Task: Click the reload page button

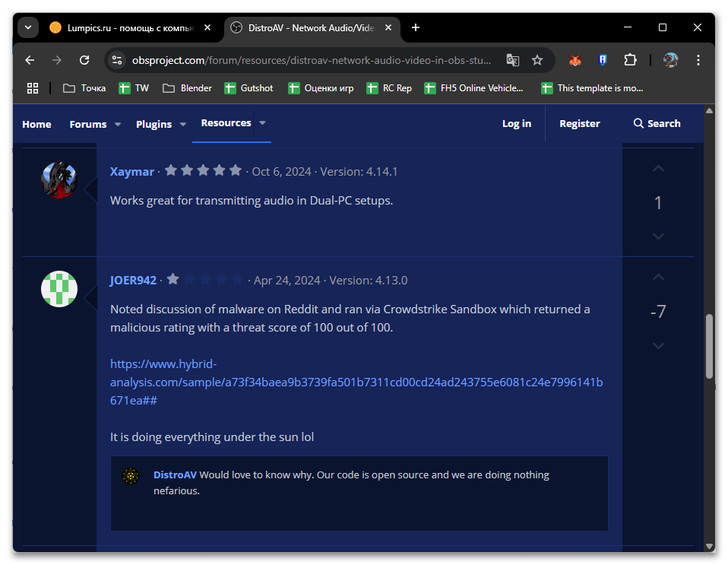Action: pyautogui.click(x=84, y=60)
